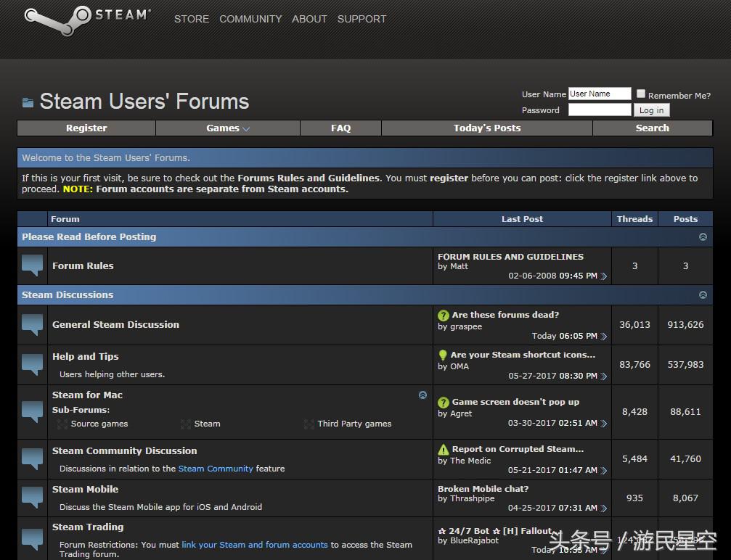Click the go-to-last-post arrow for Forum Rules
731x560 pixels.
pyautogui.click(x=604, y=276)
